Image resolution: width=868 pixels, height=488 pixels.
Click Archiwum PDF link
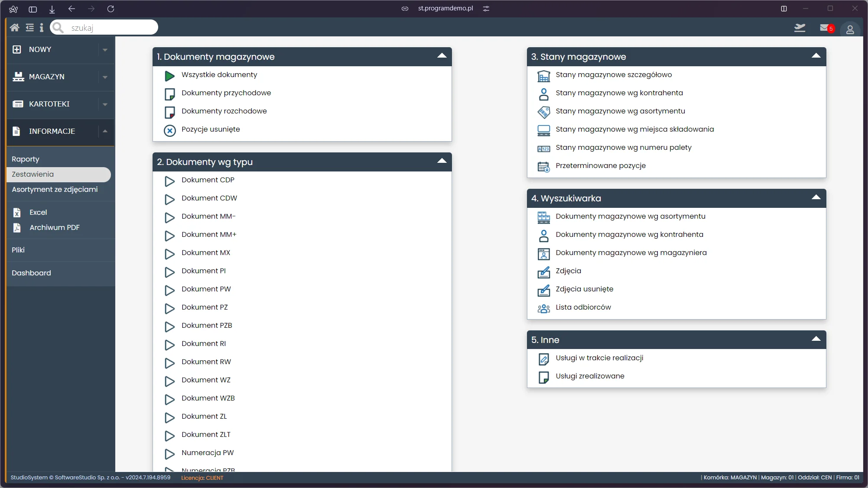[x=54, y=228]
